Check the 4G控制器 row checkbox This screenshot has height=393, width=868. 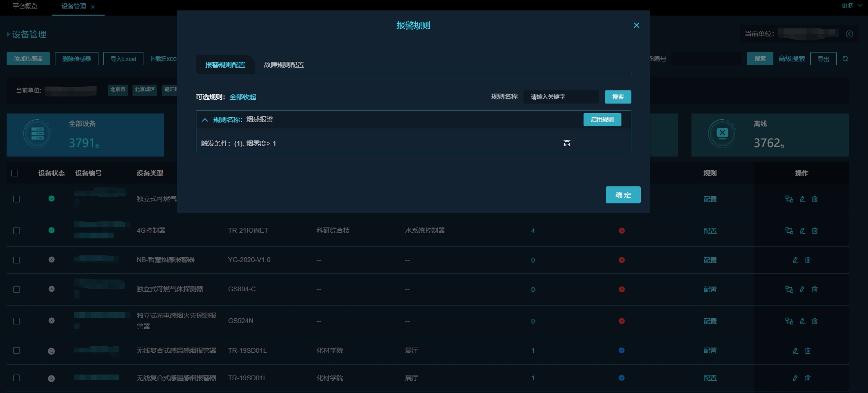pos(17,231)
